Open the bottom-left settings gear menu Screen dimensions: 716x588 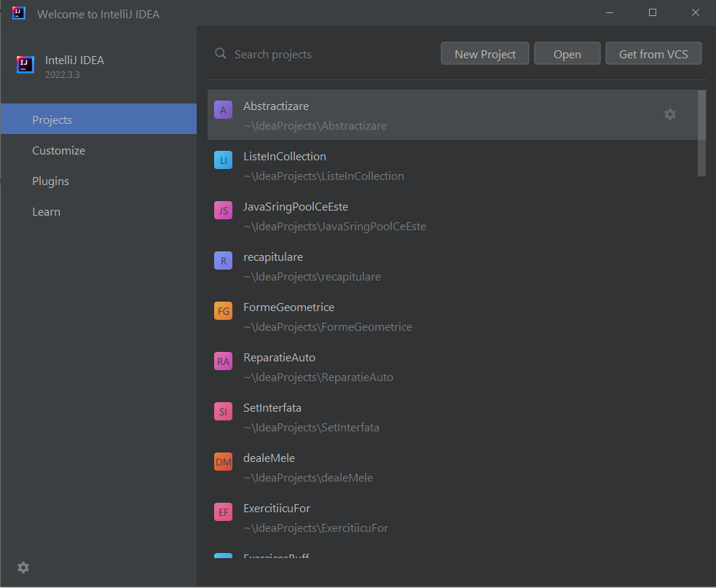coord(23,568)
